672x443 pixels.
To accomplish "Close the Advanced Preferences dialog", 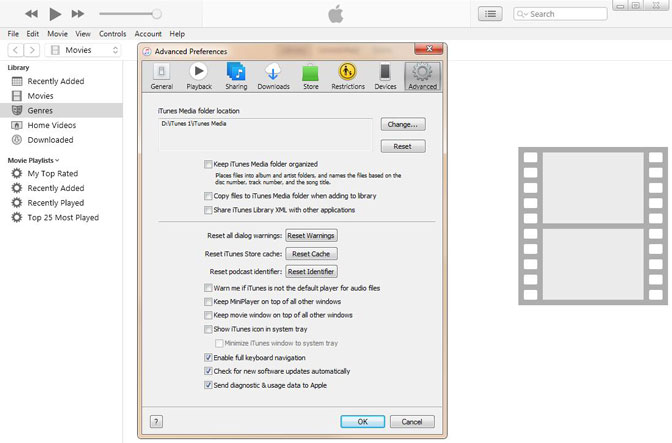I will click(x=429, y=49).
